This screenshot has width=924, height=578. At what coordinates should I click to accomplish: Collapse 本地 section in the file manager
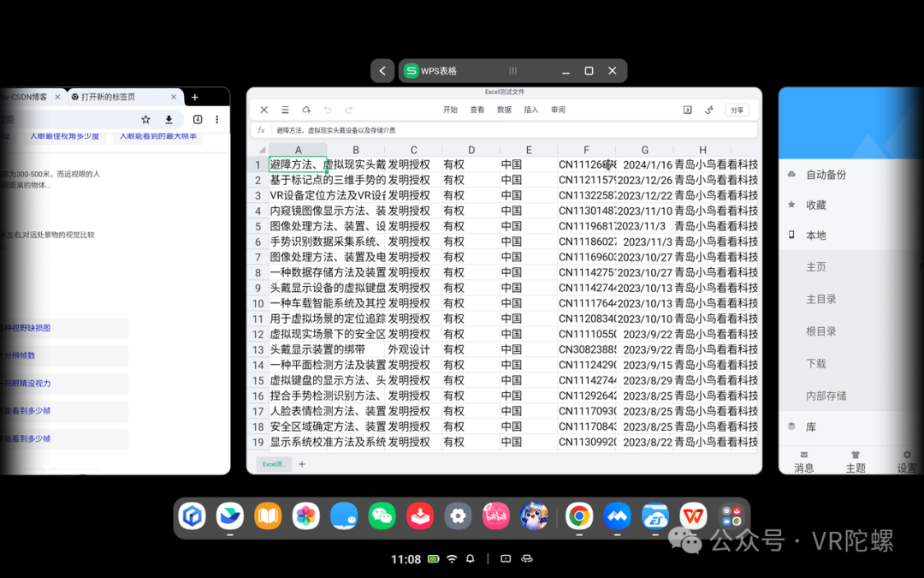coord(816,235)
